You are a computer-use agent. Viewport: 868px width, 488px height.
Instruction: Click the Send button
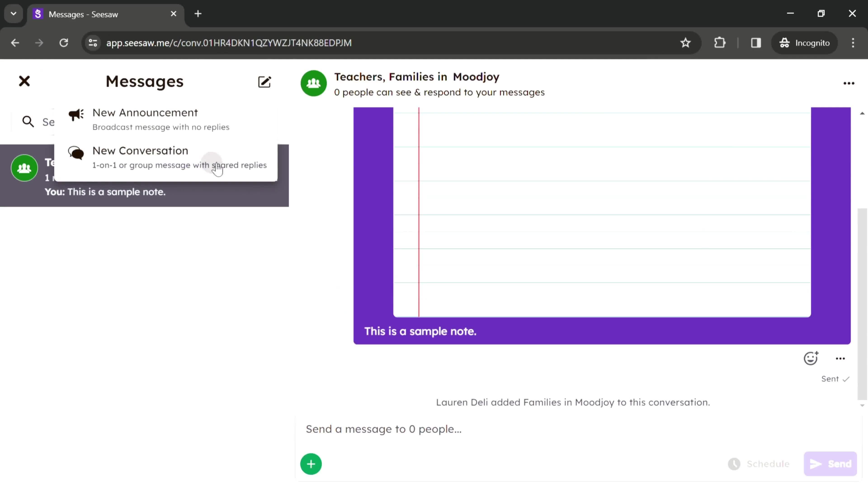pyautogui.click(x=830, y=464)
